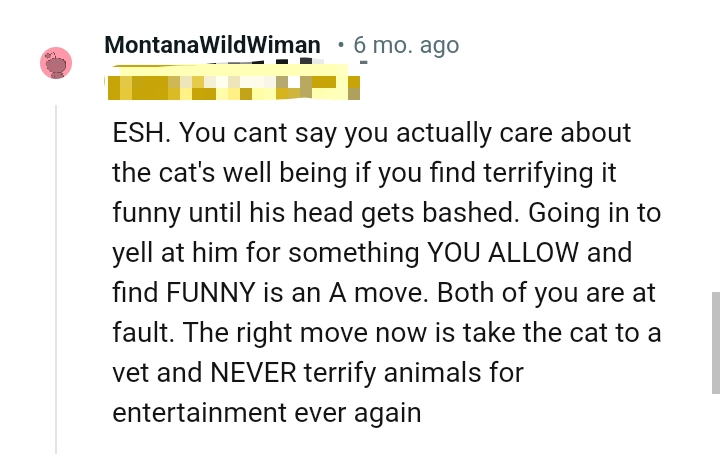Click the "6 mo. ago" timestamp
The image size is (720, 454).
406,45
